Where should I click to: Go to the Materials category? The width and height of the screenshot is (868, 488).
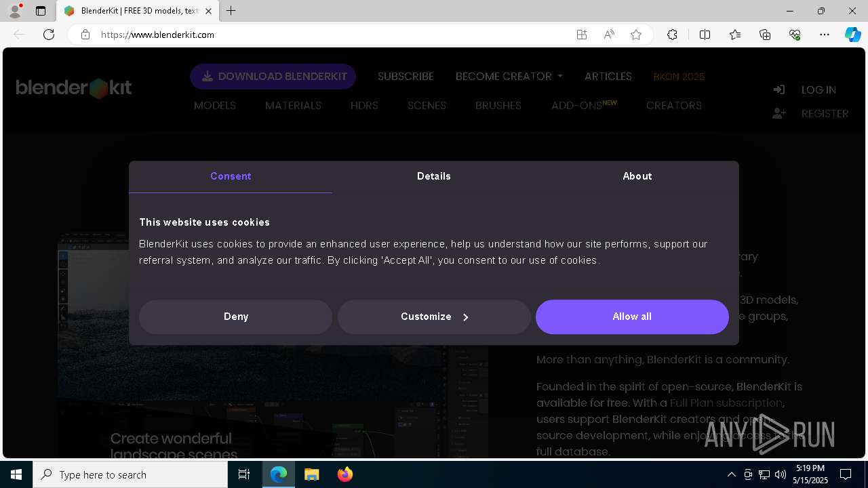coord(293,106)
